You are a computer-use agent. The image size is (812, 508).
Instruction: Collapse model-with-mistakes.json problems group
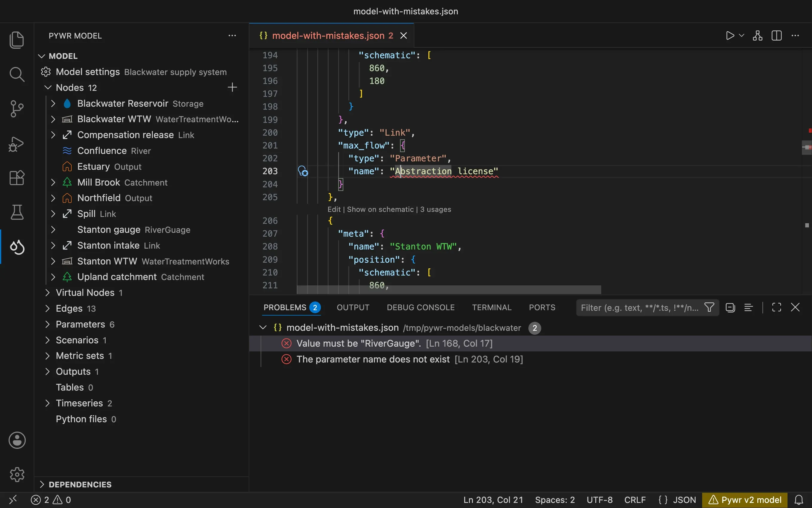pyautogui.click(x=263, y=328)
